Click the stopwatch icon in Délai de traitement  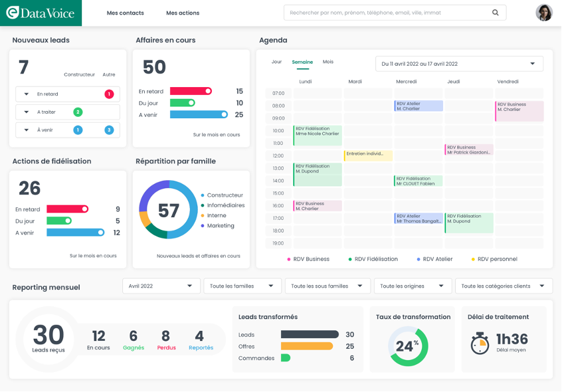[480, 343]
